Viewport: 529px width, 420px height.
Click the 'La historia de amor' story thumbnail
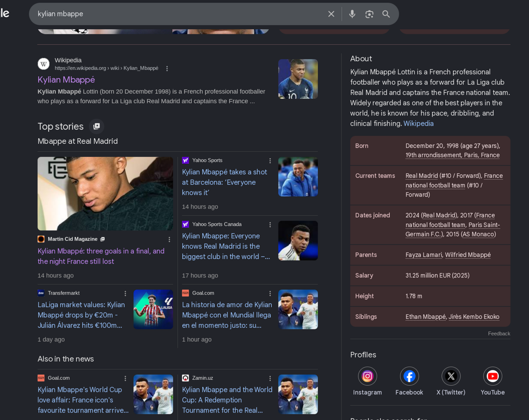click(x=298, y=309)
